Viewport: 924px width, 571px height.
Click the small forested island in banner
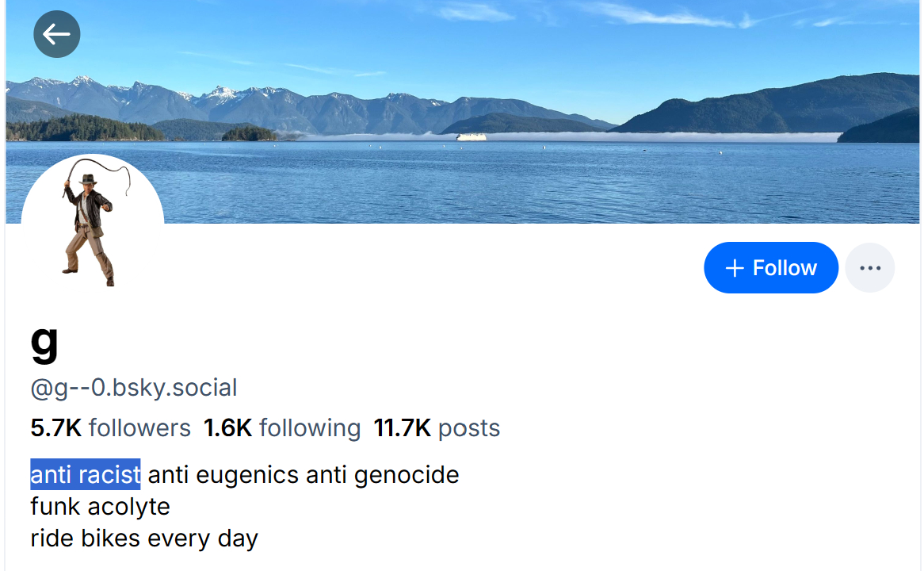click(x=249, y=134)
